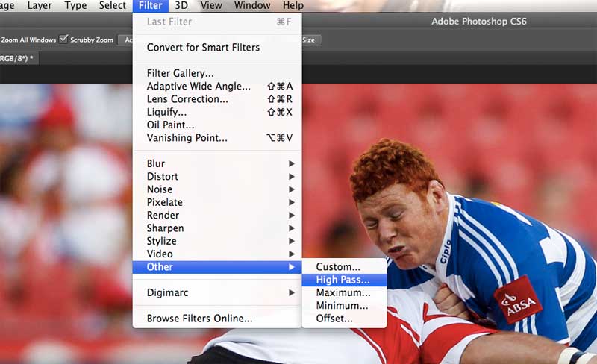Choose the Minimum filter

[x=344, y=306]
